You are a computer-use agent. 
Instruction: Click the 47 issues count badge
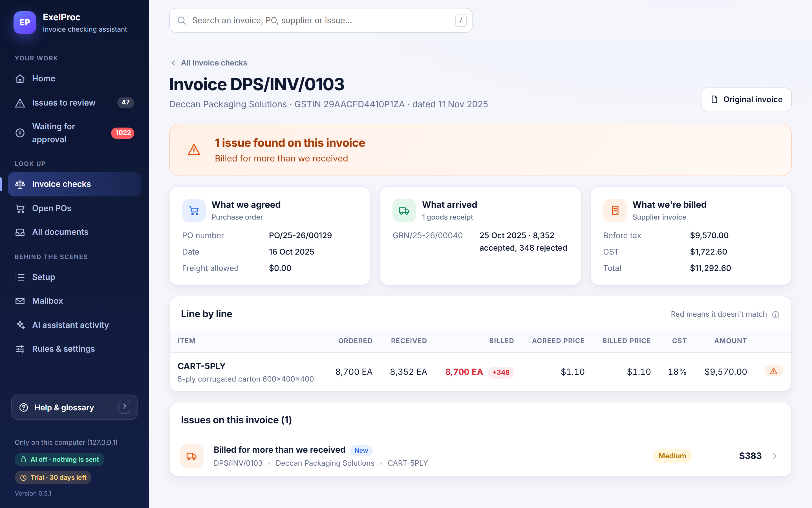(125, 102)
